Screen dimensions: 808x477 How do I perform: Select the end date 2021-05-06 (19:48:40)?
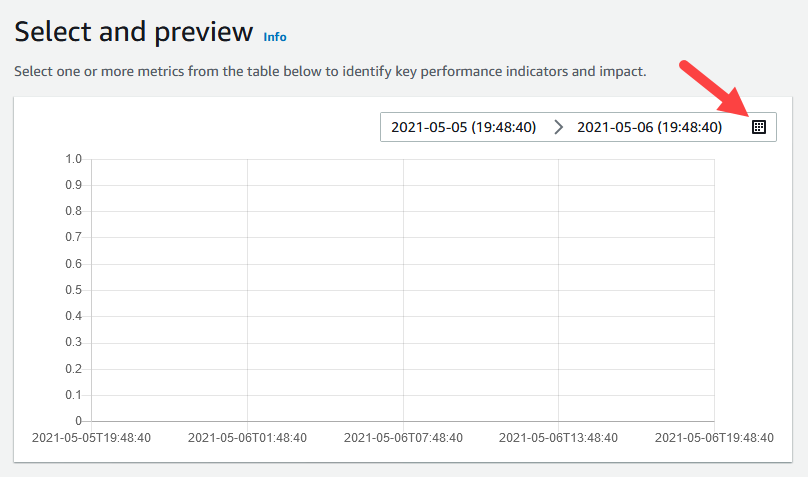click(x=649, y=127)
